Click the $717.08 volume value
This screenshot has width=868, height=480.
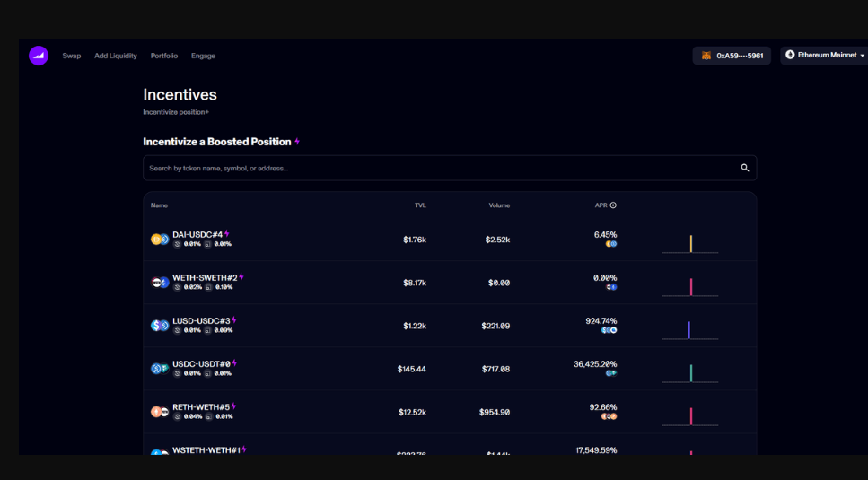pyautogui.click(x=496, y=369)
